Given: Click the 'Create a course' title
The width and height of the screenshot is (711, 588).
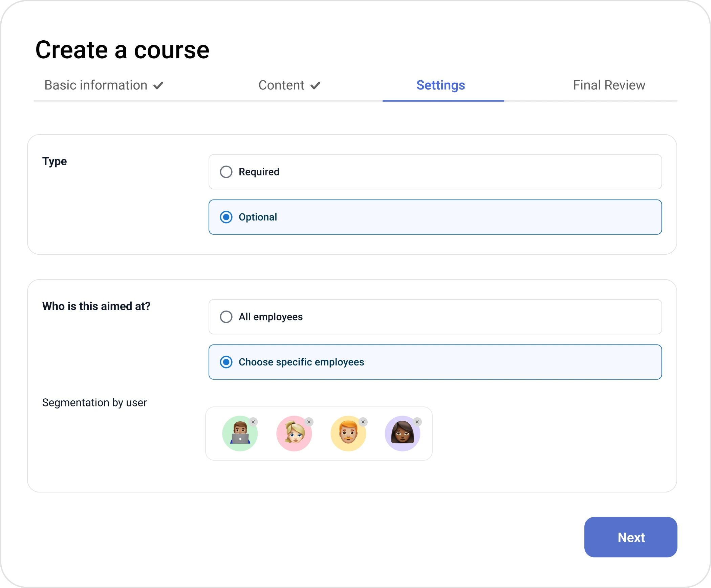Looking at the screenshot, I should [123, 50].
